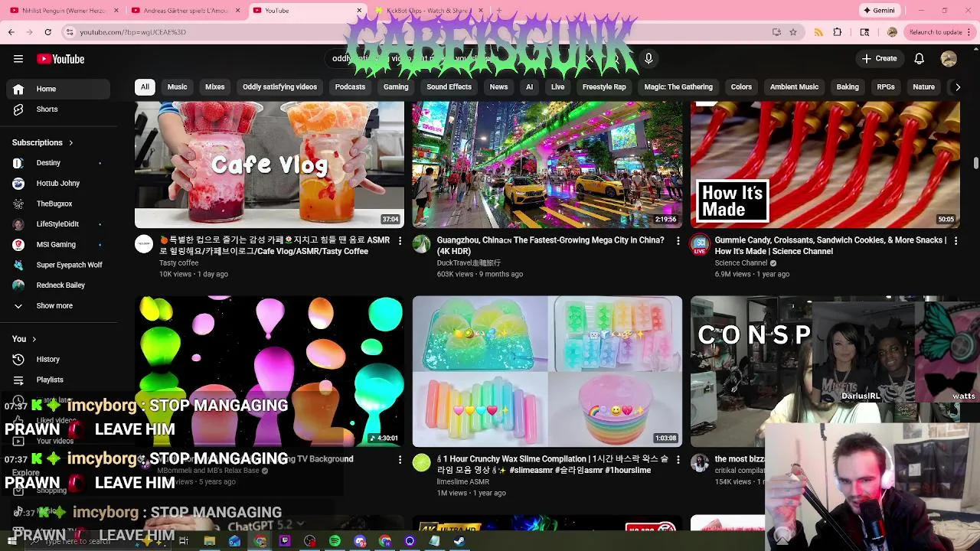Open Steam from the taskbar
This screenshot has width=980, height=551.
pos(459,541)
